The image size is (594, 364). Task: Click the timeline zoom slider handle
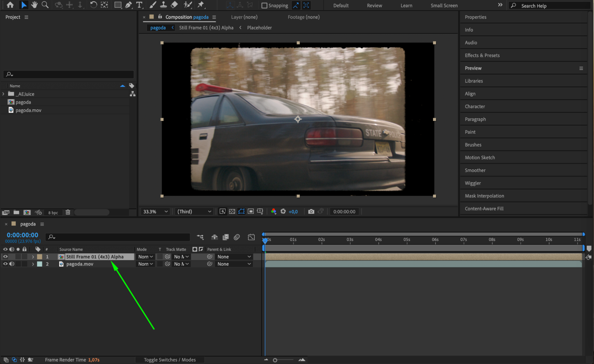coord(275,360)
